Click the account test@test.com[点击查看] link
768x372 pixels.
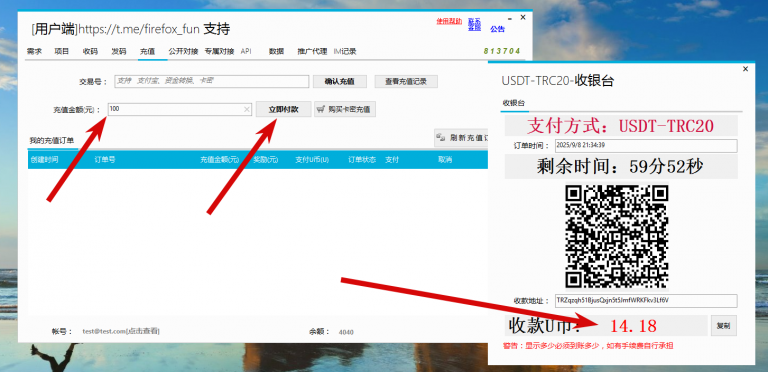tap(121, 331)
